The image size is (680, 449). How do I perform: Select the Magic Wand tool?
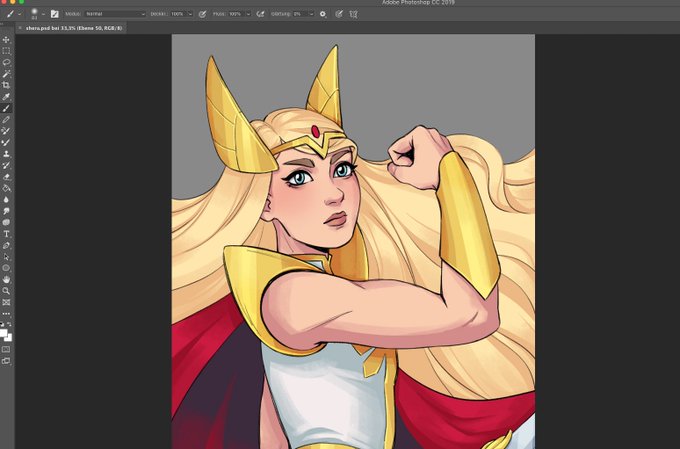tap(6, 74)
